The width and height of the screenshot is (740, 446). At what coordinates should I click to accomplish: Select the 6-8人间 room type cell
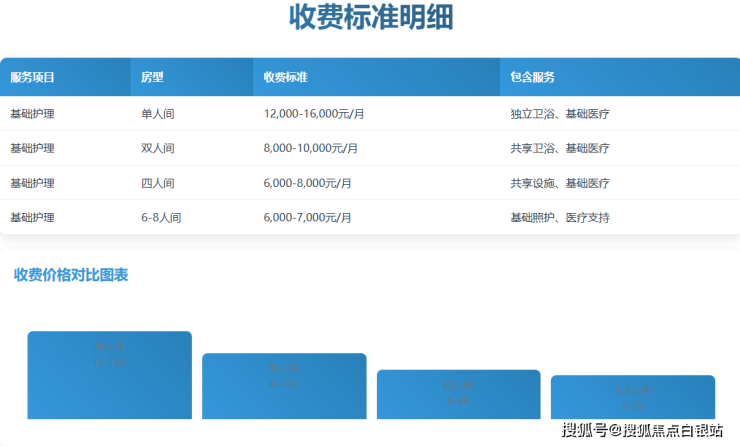coord(161,217)
